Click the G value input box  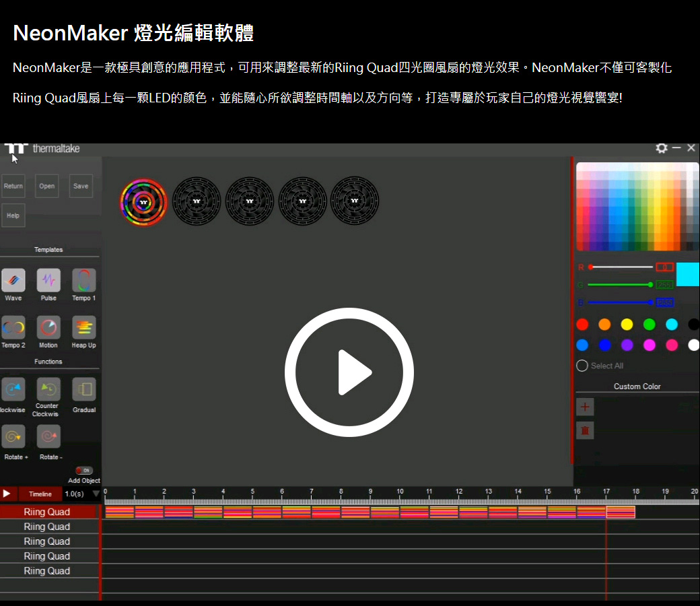tap(665, 284)
